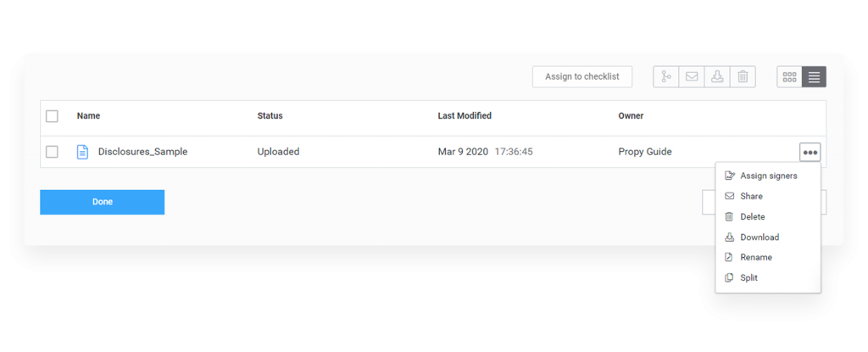Click the Last Modified column header
This screenshot has height=352, width=868.
[464, 116]
